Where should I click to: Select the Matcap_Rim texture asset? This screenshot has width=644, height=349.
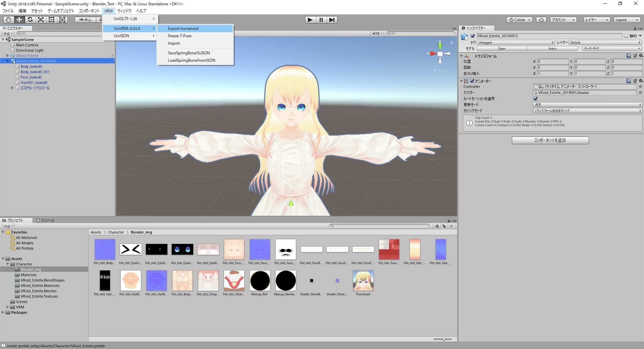[260, 281]
